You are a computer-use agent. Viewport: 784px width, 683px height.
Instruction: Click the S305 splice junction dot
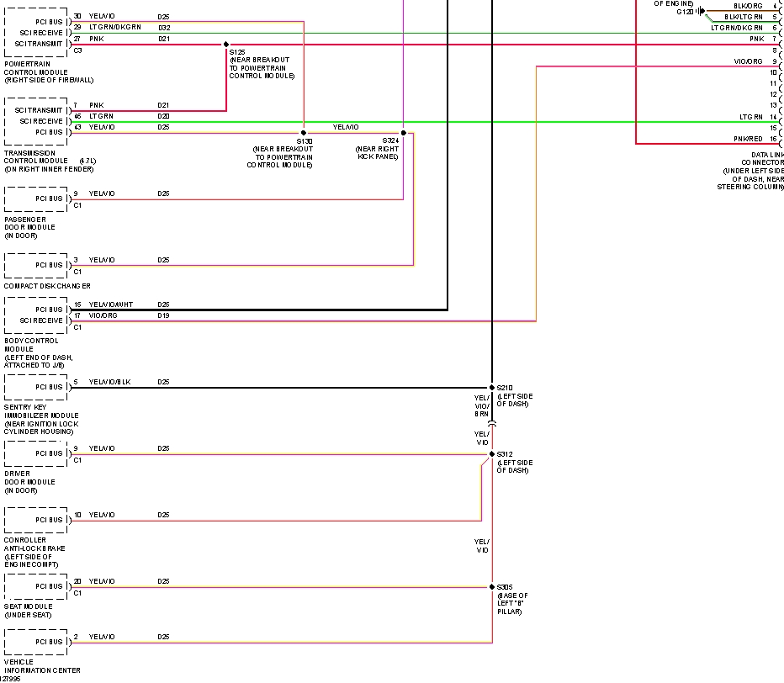tap(492, 587)
